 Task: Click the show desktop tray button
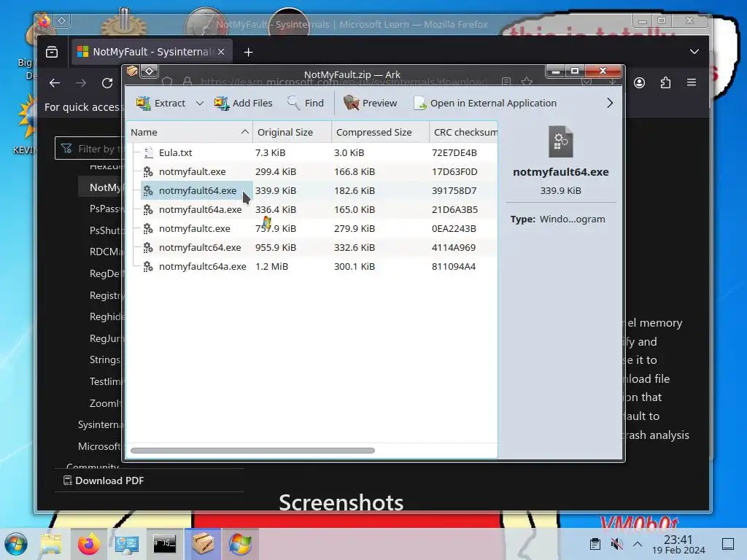(727, 544)
